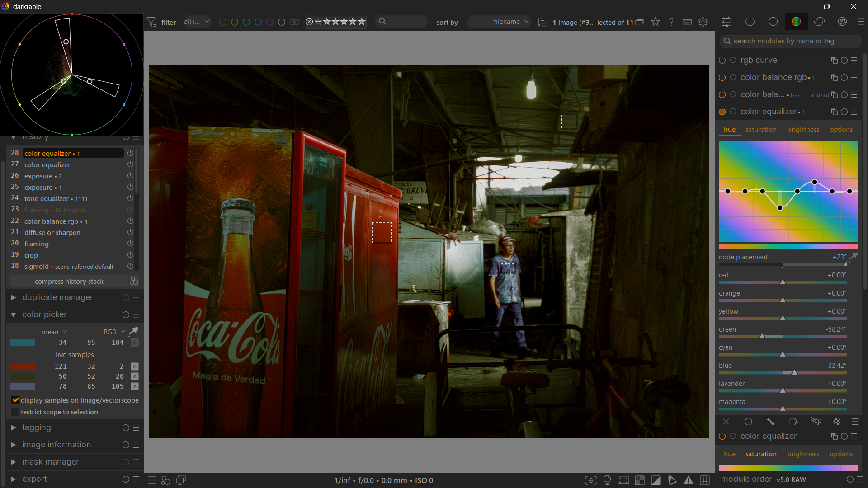Screen dimensions: 868x488
Task: Switch to saturation tab in color equalizer 1
Action: 761,130
